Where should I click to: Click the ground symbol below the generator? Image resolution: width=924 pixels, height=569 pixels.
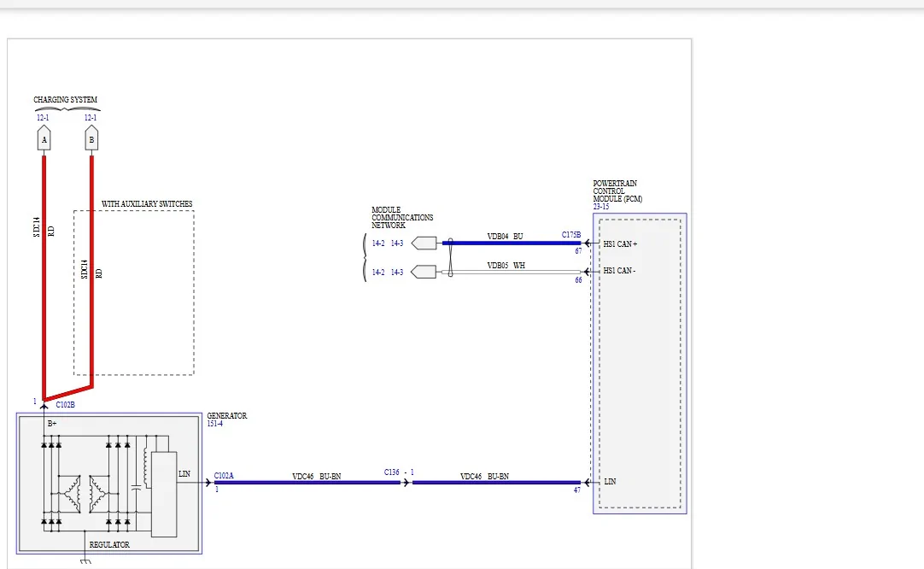coord(85,560)
